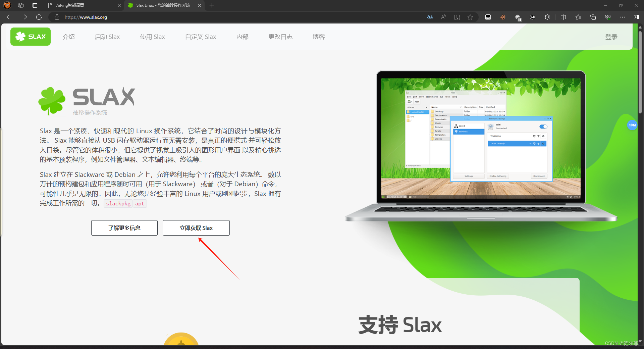Screen dimensions: 644x349
Task: Open the translate page icon
Action: [x=430, y=17]
